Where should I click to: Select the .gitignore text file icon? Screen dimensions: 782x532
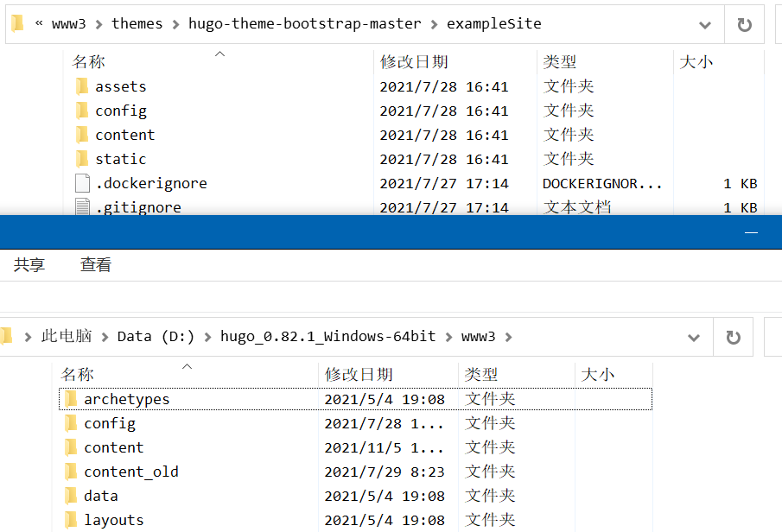point(82,206)
